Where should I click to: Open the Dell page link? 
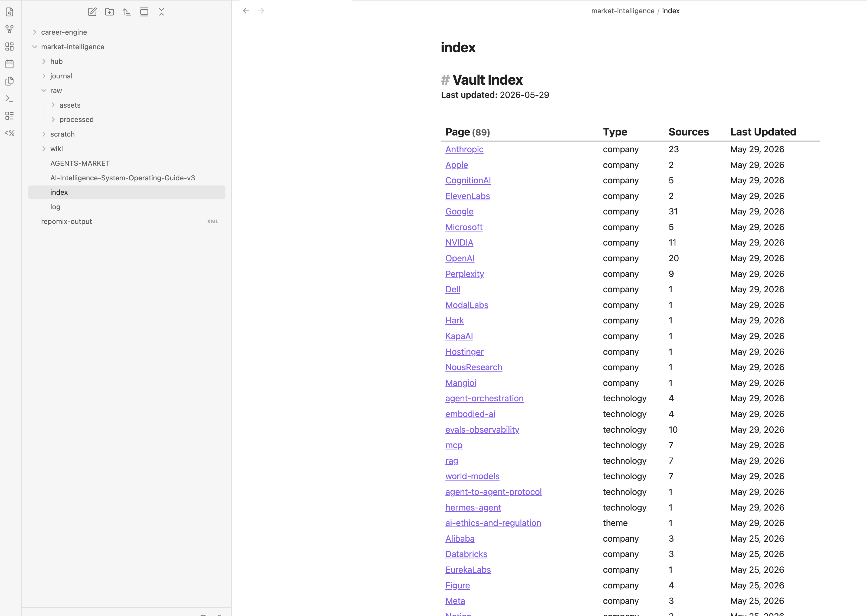(x=453, y=289)
